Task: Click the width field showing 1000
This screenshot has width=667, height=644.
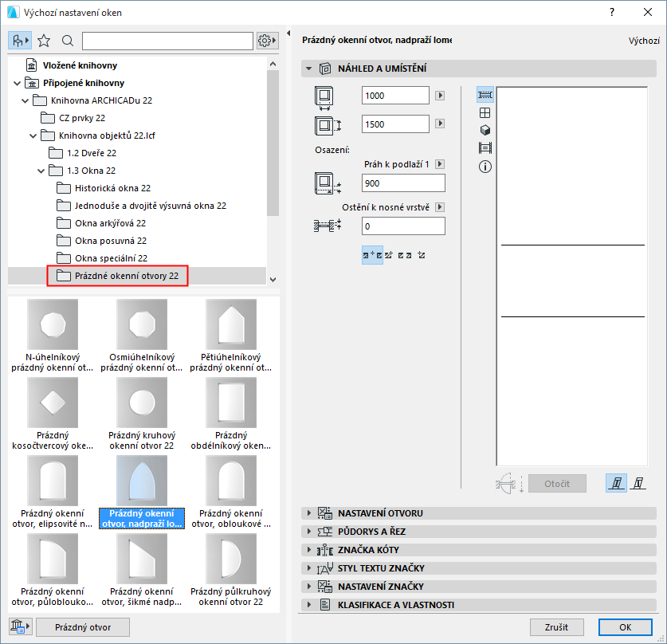Action: (395, 96)
